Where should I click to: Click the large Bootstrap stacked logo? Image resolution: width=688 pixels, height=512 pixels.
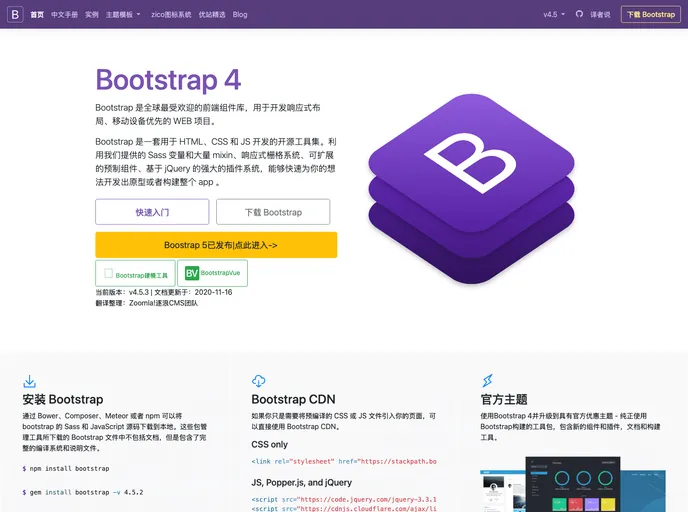(471, 189)
